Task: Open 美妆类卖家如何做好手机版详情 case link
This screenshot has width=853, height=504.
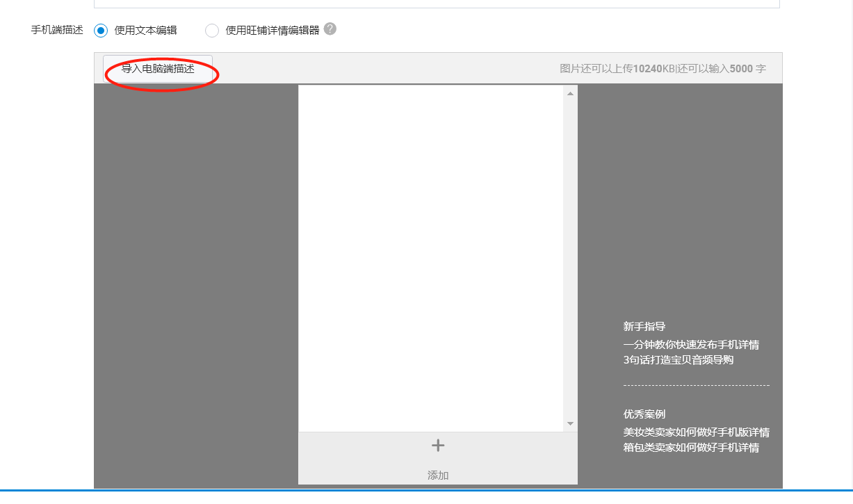Action: click(697, 432)
